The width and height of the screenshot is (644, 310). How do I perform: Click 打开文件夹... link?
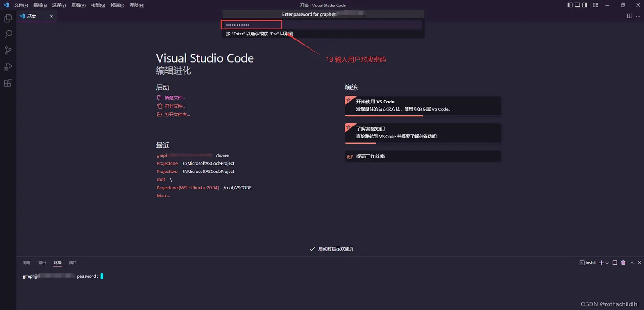click(x=177, y=115)
